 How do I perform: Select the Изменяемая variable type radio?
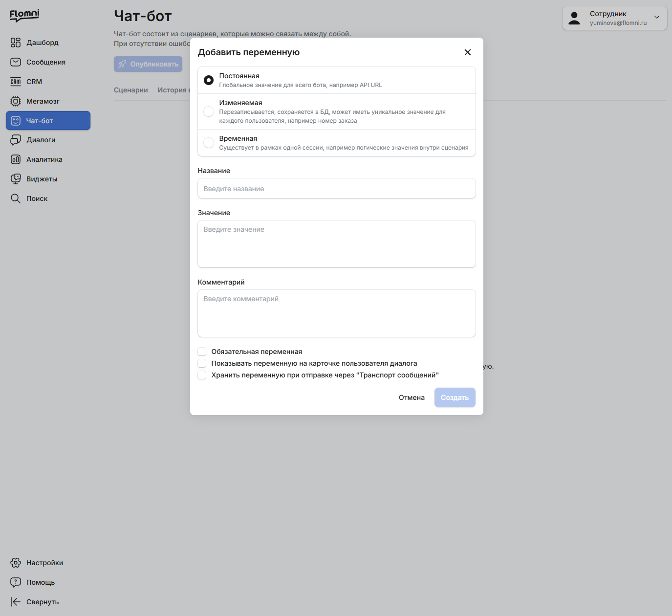click(209, 111)
